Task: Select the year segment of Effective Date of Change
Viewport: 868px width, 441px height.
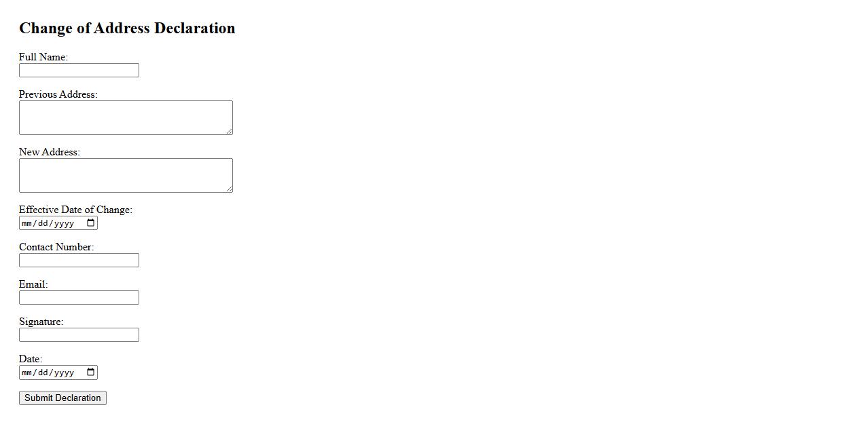Action: (x=64, y=223)
